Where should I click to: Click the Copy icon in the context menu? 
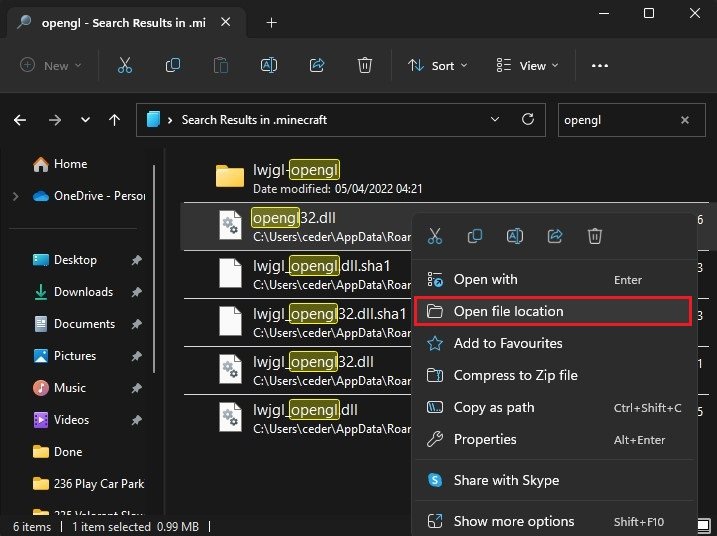coord(474,236)
